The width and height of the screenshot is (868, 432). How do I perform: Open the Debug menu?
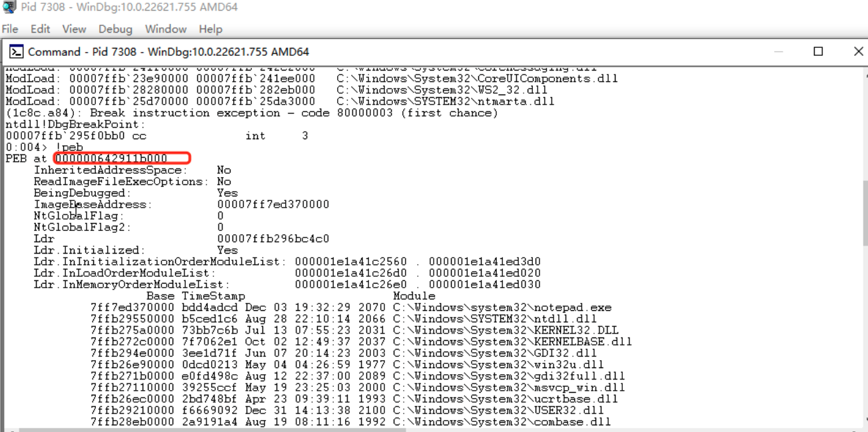click(x=115, y=29)
